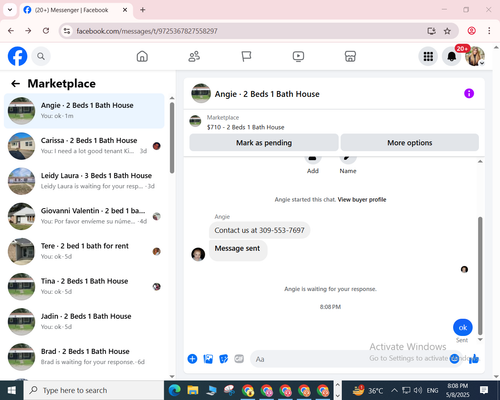
Task: Show hidden system tray icons
Action: (x=394, y=390)
